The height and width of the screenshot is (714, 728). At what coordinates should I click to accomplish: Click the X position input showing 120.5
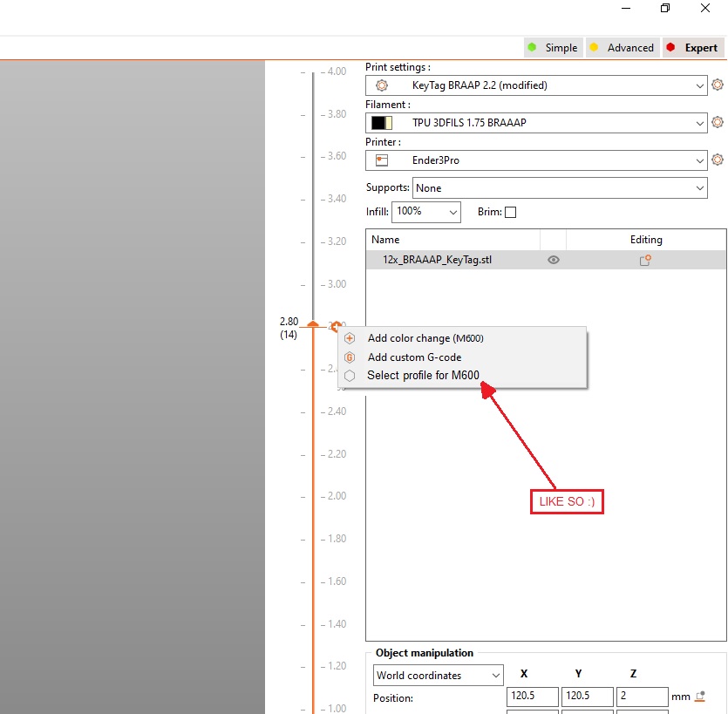(532, 697)
